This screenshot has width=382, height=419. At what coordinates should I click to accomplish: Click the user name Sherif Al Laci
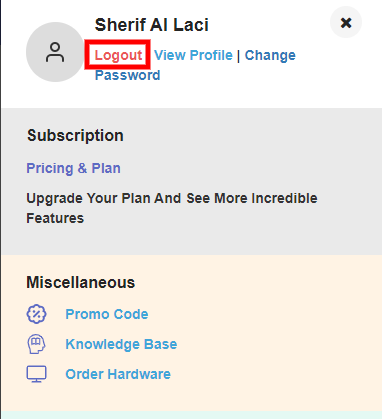pos(152,25)
